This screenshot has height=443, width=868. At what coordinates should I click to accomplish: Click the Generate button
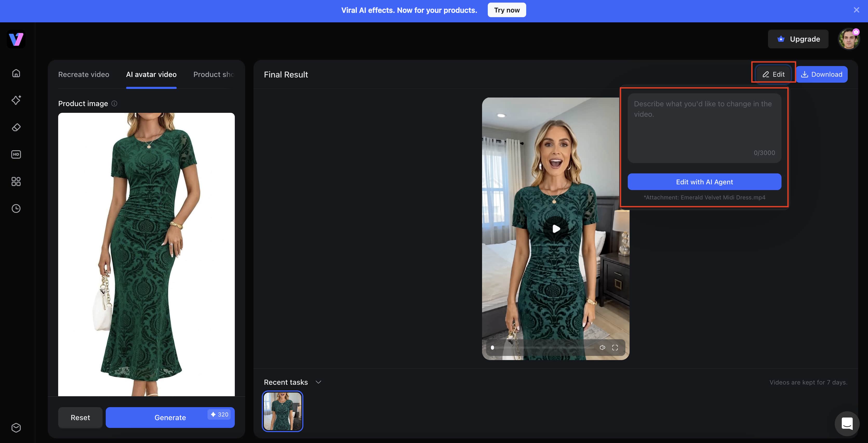(x=170, y=417)
